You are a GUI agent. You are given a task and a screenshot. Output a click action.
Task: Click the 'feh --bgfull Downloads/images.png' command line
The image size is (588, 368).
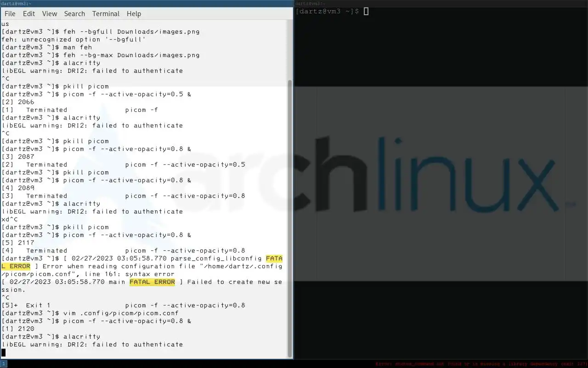[101, 32]
